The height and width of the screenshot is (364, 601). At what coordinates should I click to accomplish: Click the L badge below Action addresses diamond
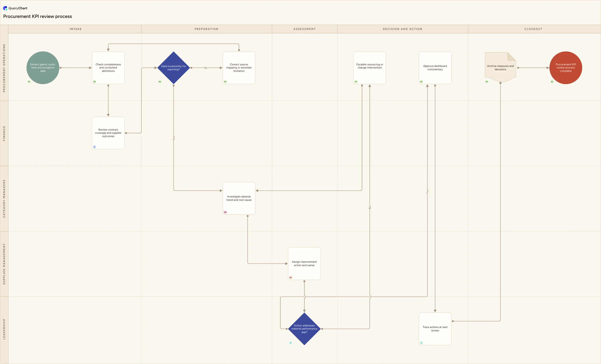pos(291,343)
